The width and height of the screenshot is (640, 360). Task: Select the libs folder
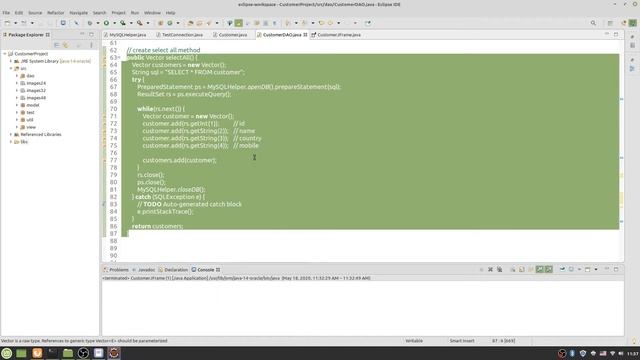pyautogui.click(x=24, y=142)
